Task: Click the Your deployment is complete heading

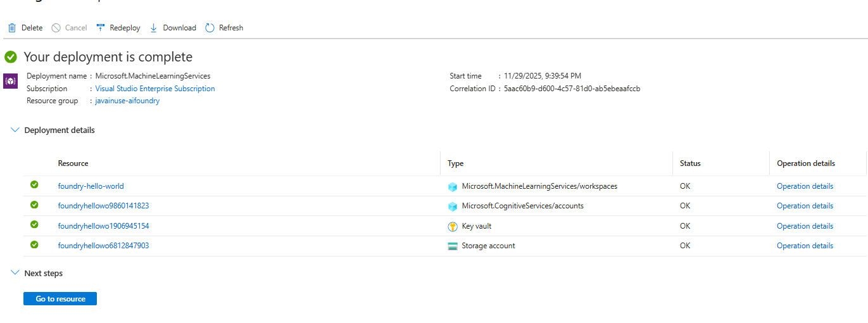Action: click(108, 57)
